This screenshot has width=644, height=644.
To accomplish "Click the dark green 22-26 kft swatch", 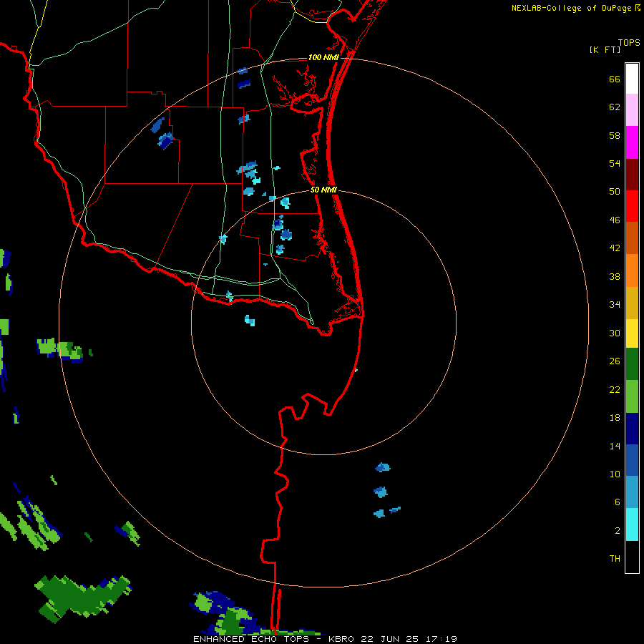I will coord(632,364).
